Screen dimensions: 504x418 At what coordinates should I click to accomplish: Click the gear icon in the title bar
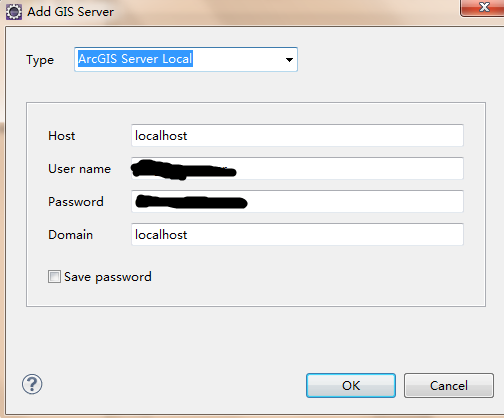14,12
